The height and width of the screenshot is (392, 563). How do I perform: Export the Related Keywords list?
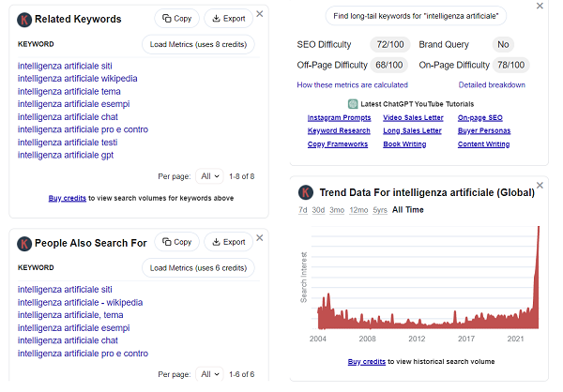click(227, 19)
